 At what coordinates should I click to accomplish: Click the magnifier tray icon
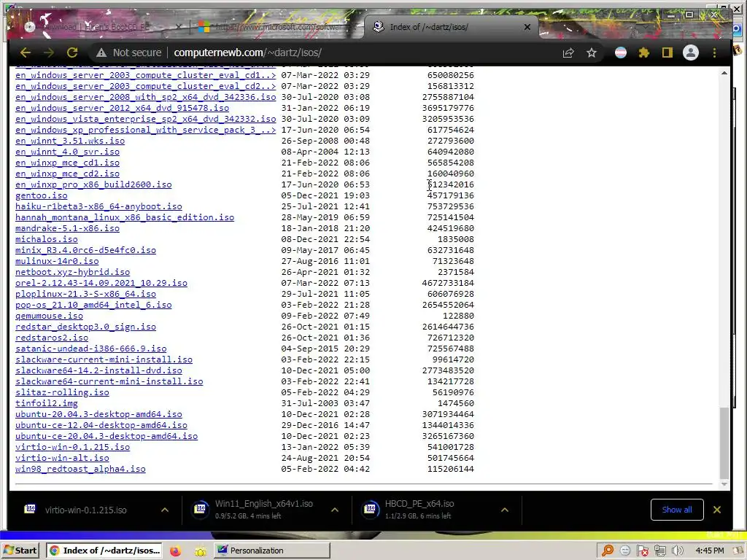point(608,551)
